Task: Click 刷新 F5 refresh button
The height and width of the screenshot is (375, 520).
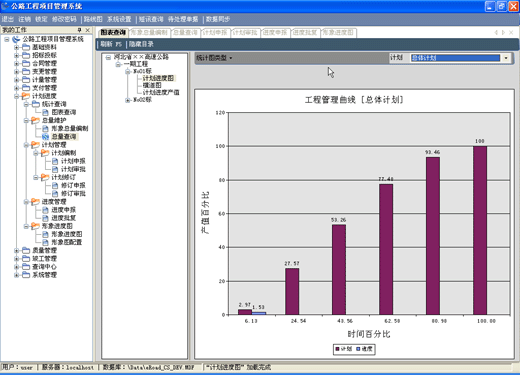Action: pos(111,44)
